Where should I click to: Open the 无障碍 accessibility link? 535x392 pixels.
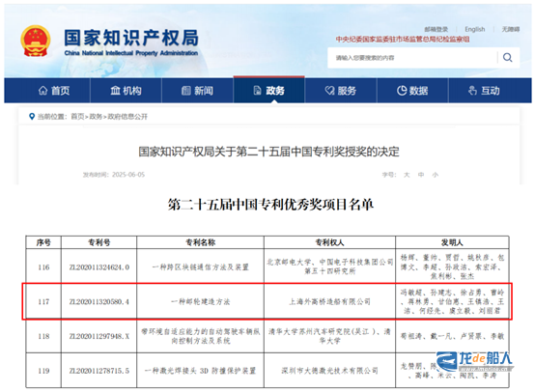(511, 29)
